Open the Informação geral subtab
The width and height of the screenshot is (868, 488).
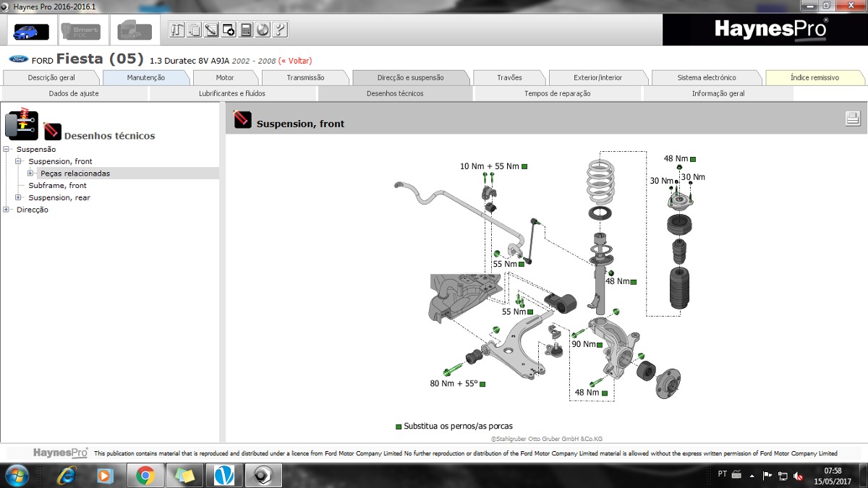pos(718,93)
